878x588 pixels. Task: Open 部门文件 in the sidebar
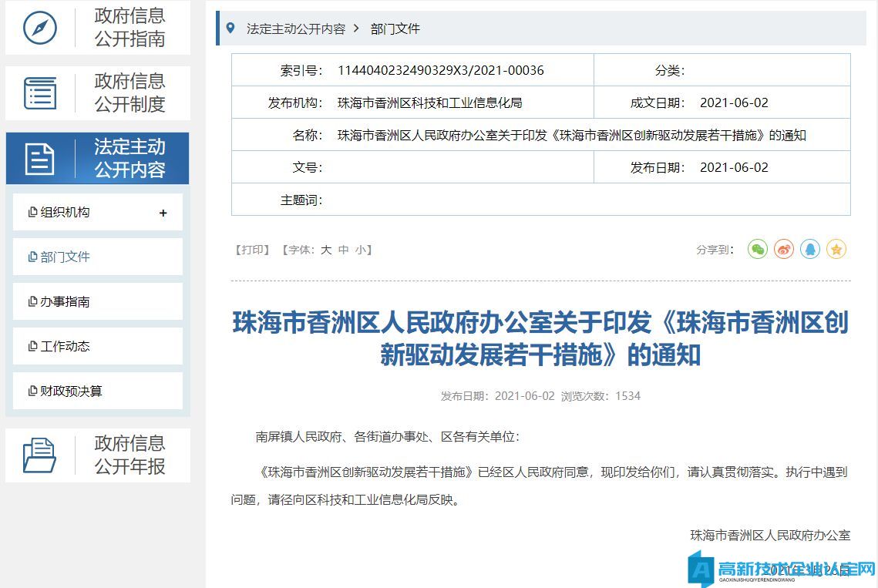click(x=65, y=257)
